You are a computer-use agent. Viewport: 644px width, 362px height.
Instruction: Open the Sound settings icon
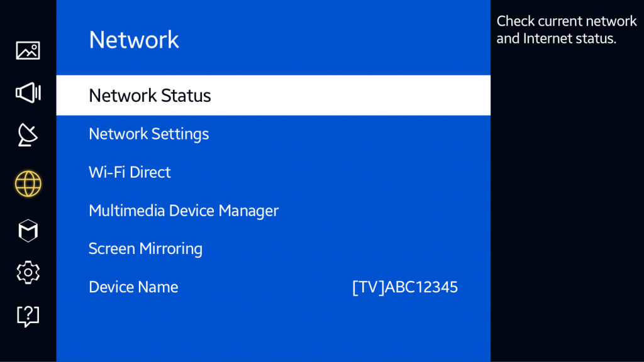coord(28,92)
